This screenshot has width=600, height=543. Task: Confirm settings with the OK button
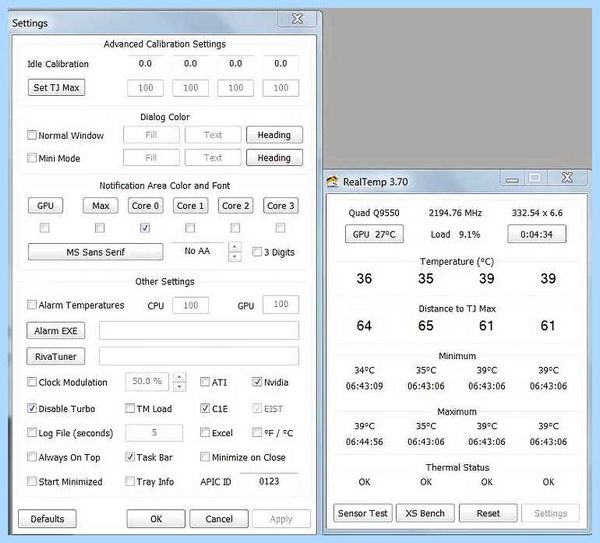click(156, 519)
